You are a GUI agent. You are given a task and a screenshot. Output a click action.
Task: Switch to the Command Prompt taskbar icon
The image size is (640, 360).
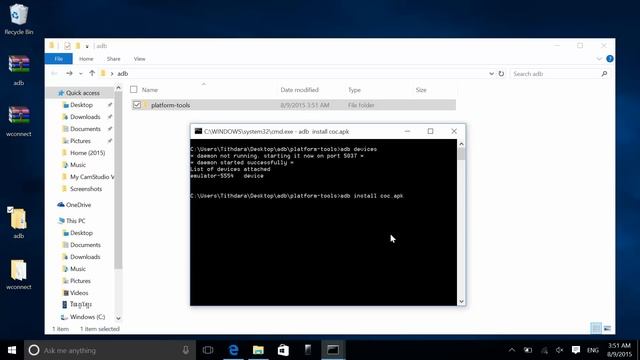click(x=333, y=350)
